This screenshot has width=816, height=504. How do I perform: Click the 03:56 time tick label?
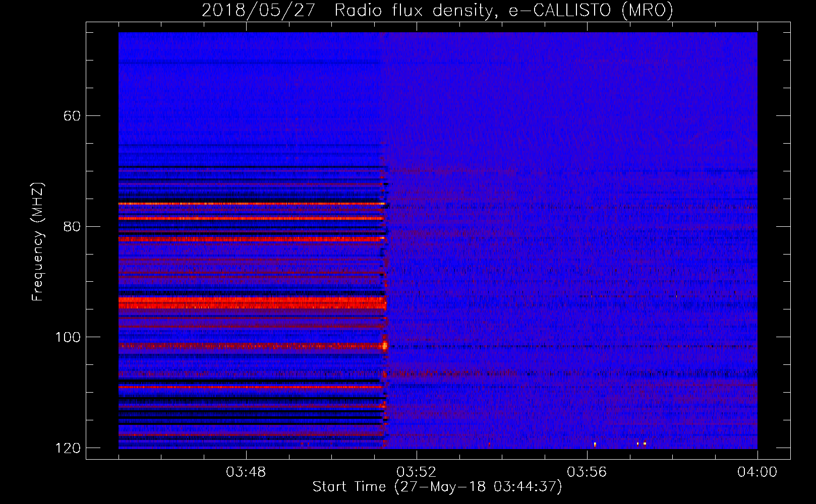tap(587, 472)
